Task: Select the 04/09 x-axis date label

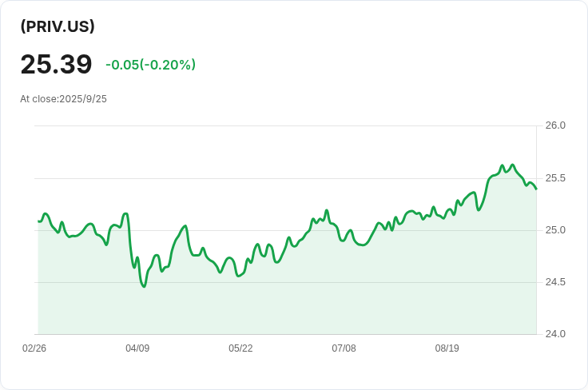Action: pyautogui.click(x=137, y=348)
